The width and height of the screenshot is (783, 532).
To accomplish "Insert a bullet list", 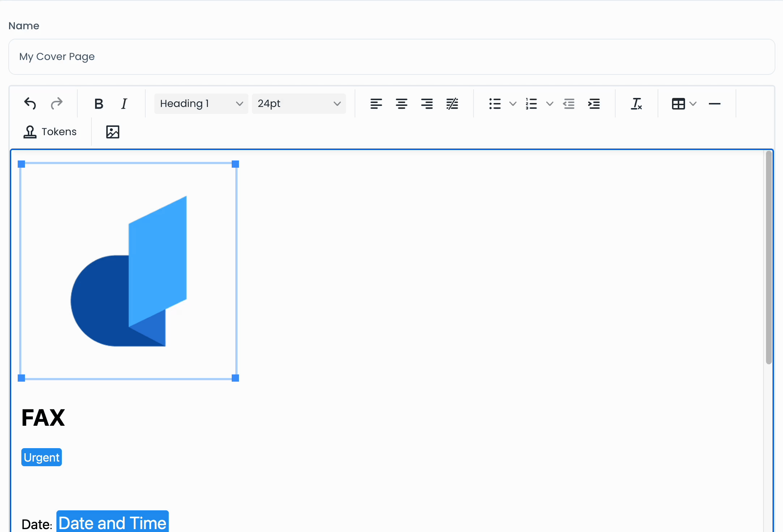I will (x=495, y=104).
